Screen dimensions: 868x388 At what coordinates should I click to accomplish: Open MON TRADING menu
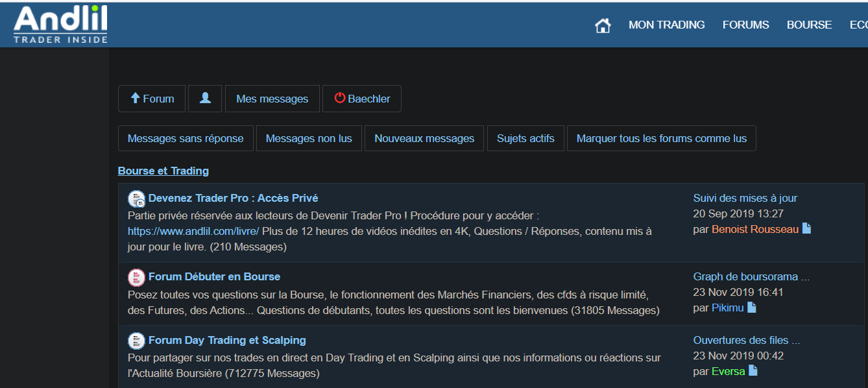pos(666,25)
